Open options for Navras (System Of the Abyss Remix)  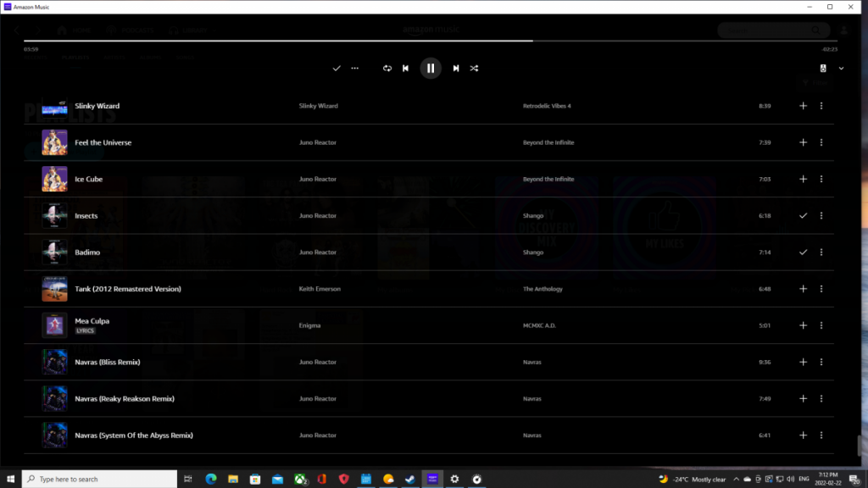tap(821, 435)
